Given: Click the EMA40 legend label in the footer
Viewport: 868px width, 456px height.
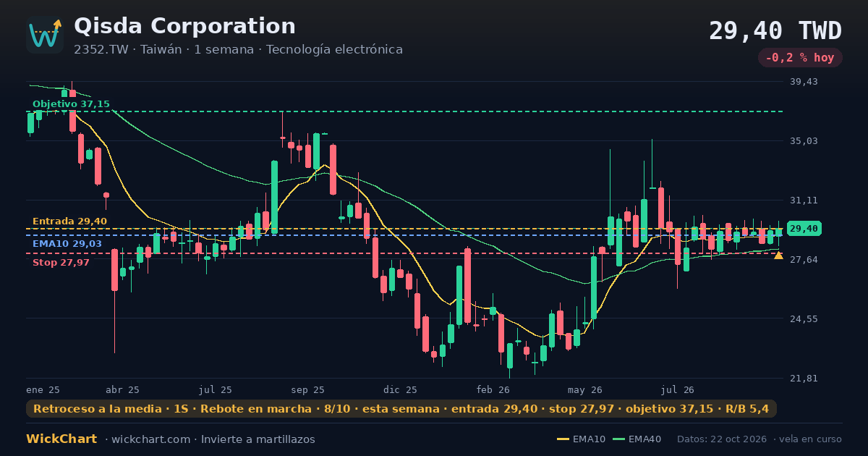Looking at the screenshot, I should [645, 439].
